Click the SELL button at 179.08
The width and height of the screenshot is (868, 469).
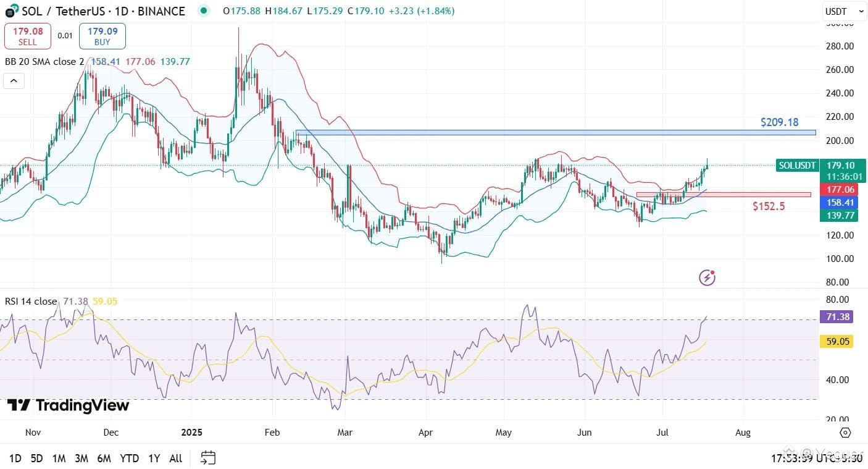pos(28,36)
